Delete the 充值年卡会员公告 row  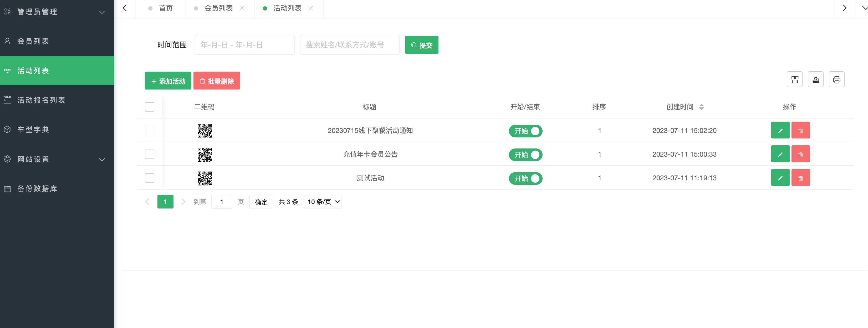pos(801,154)
